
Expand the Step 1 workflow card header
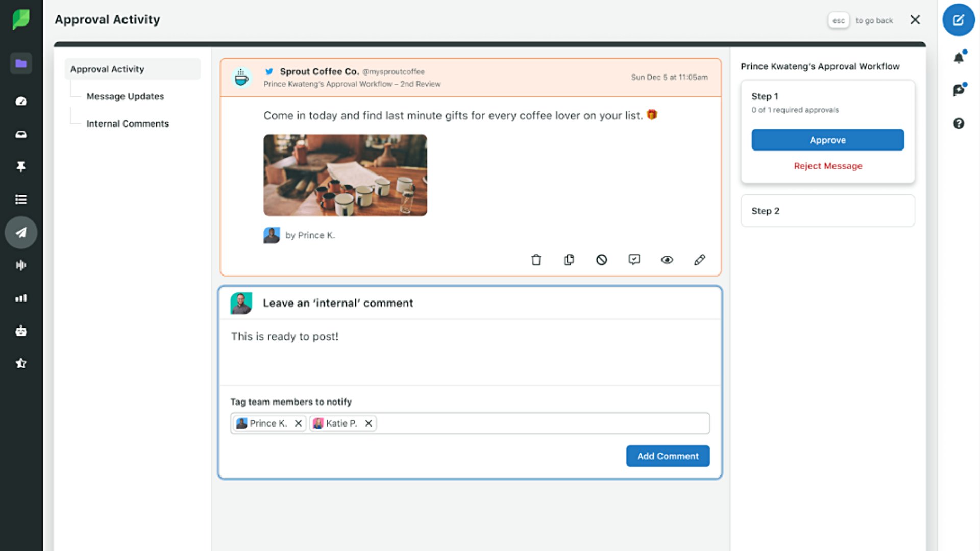coord(765,96)
